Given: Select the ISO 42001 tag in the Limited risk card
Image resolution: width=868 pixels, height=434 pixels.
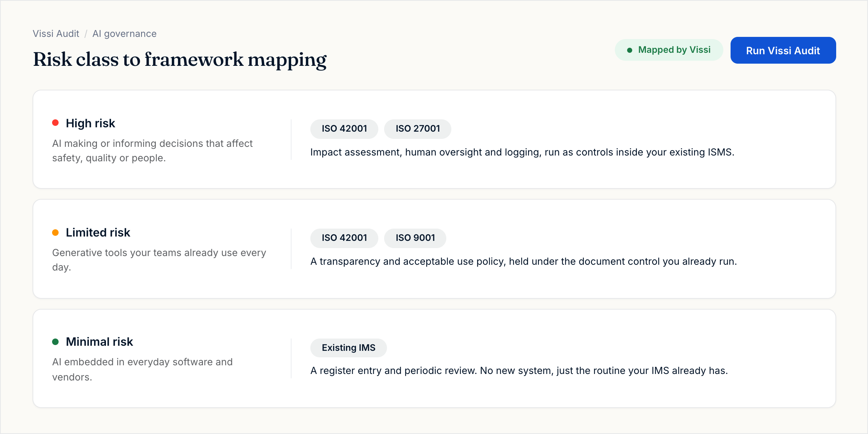Looking at the screenshot, I should tap(344, 238).
